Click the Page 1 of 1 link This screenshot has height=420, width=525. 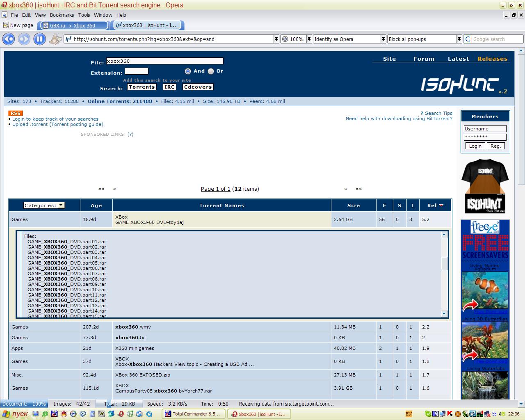pyautogui.click(x=216, y=189)
